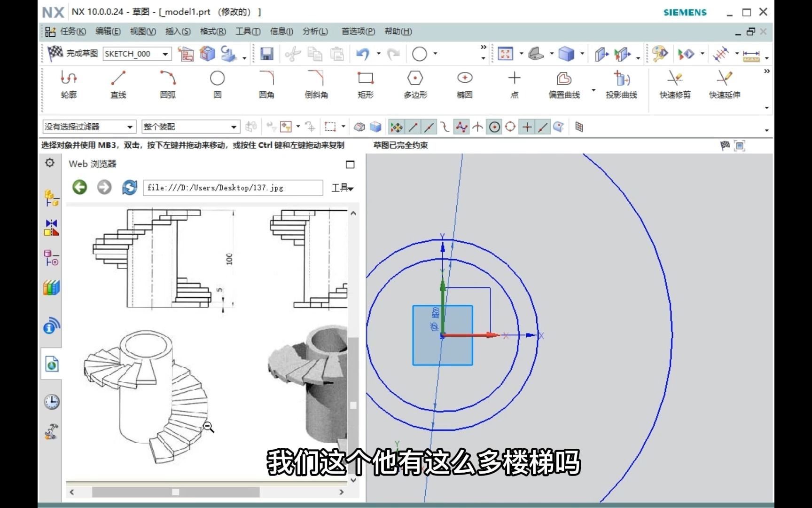Screen dimensions: 812x508
Task: Open the Entire Assembly (整个装配) scope dropdown
Action: coord(234,127)
